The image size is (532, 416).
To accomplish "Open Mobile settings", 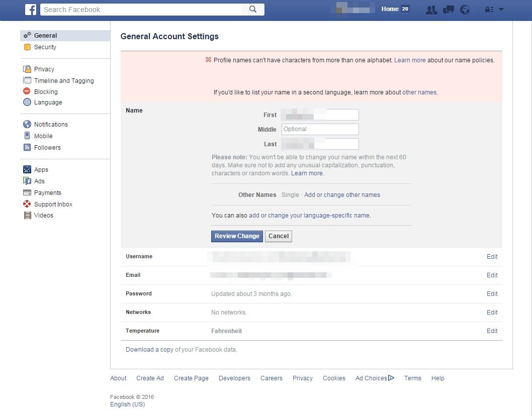I will coord(43,136).
